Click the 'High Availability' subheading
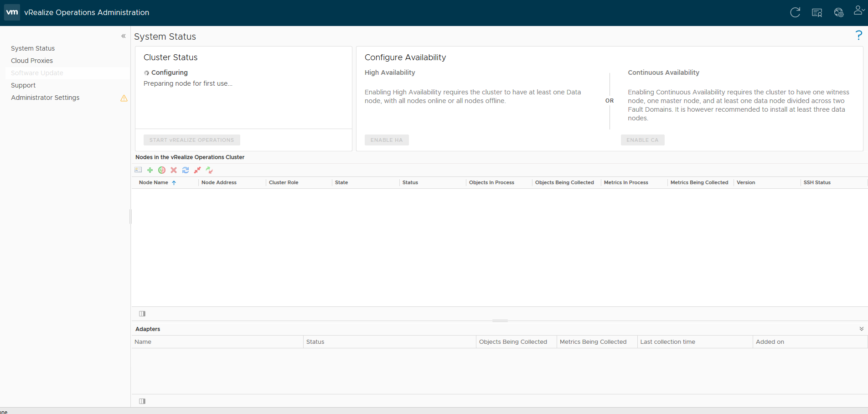 coord(390,72)
